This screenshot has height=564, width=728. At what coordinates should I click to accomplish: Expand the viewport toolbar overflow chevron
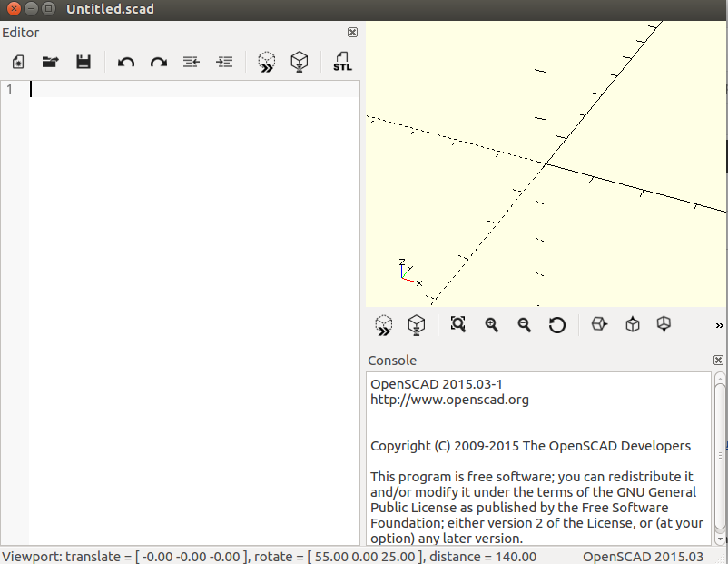coord(719,326)
